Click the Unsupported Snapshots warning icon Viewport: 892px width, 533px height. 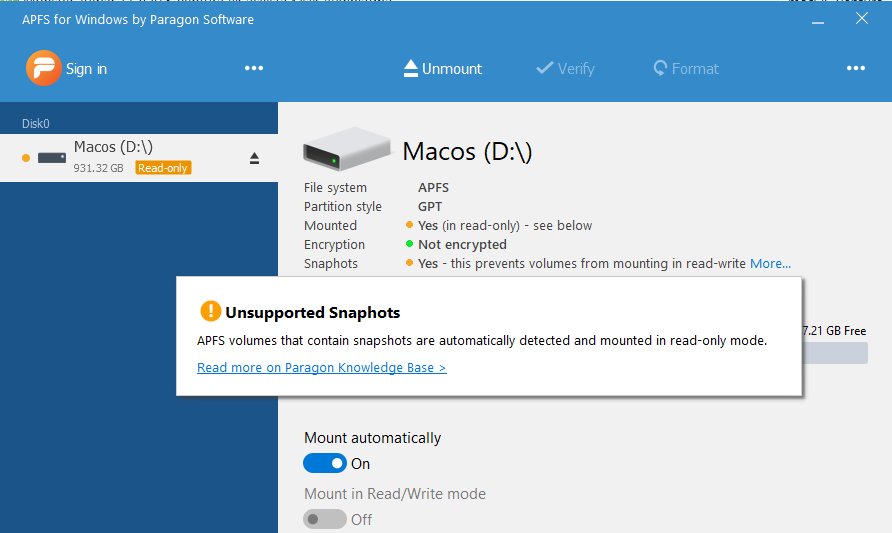pos(210,311)
